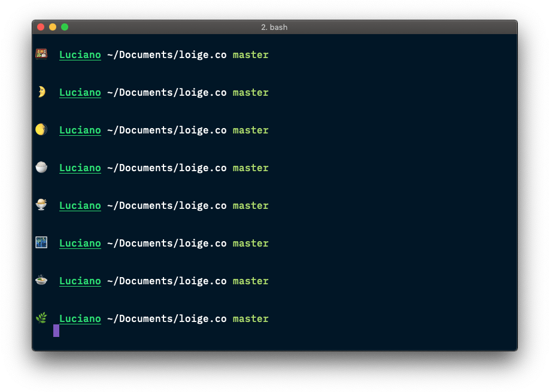Select "master" on the rice bowl line
This screenshot has height=392, width=549.
(x=251, y=169)
